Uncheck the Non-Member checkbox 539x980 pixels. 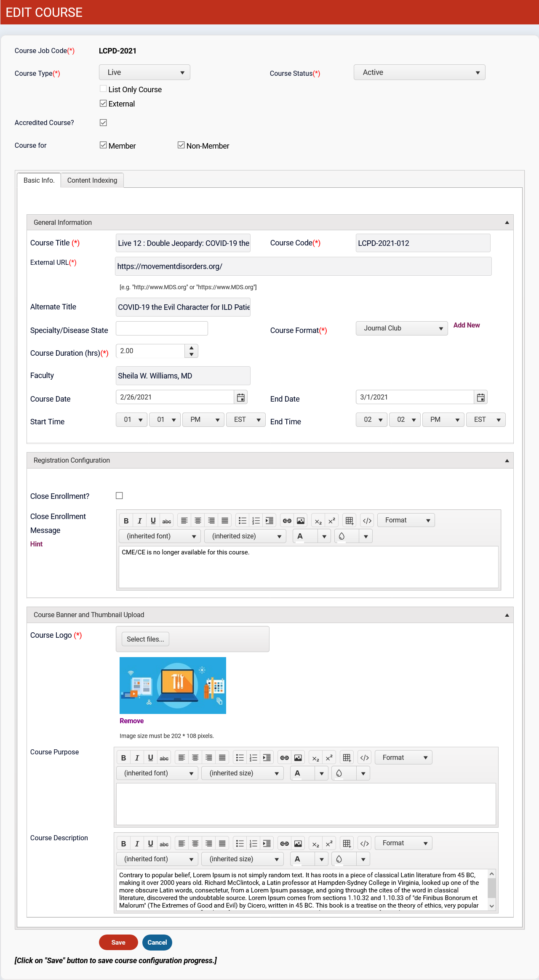pyautogui.click(x=181, y=145)
